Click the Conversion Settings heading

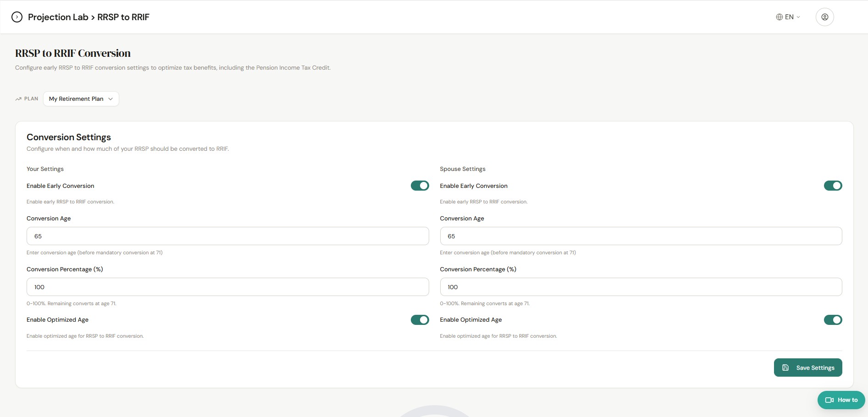[69, 137]
